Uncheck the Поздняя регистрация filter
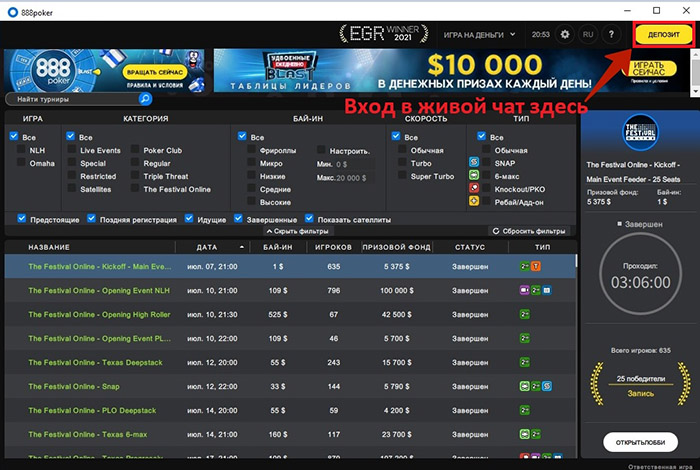This screenshot has height=470, width=700. click(91, 218)
